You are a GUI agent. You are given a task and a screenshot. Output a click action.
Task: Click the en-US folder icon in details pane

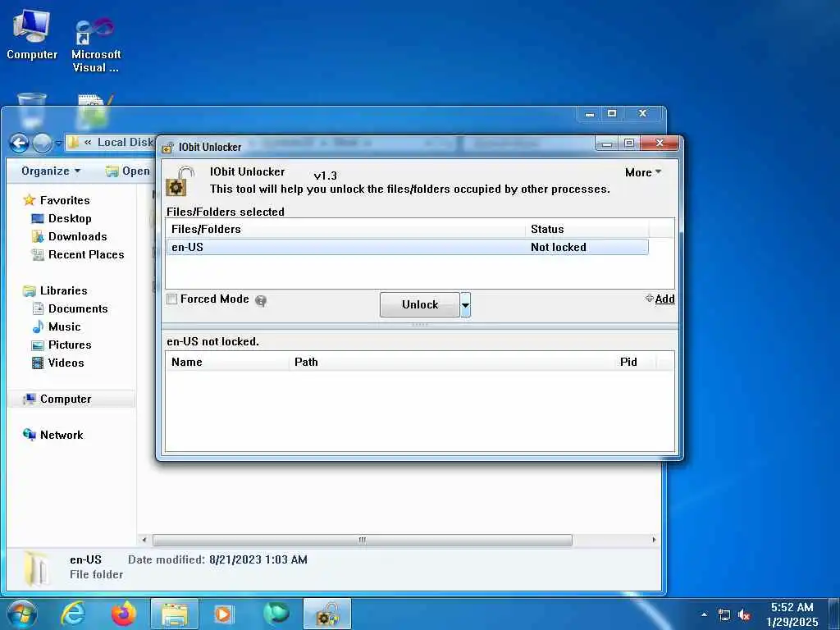(36, 568)
